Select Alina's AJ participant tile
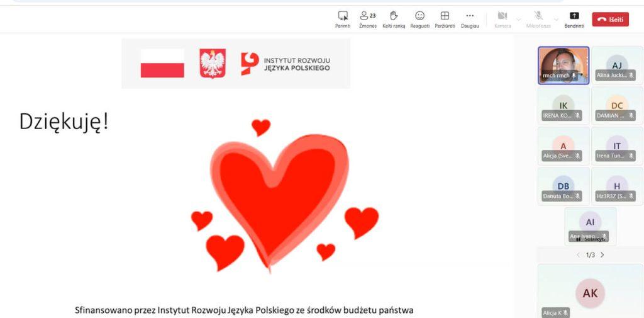The width and height of the screenshot is (644, 318). tap(617, 65)
